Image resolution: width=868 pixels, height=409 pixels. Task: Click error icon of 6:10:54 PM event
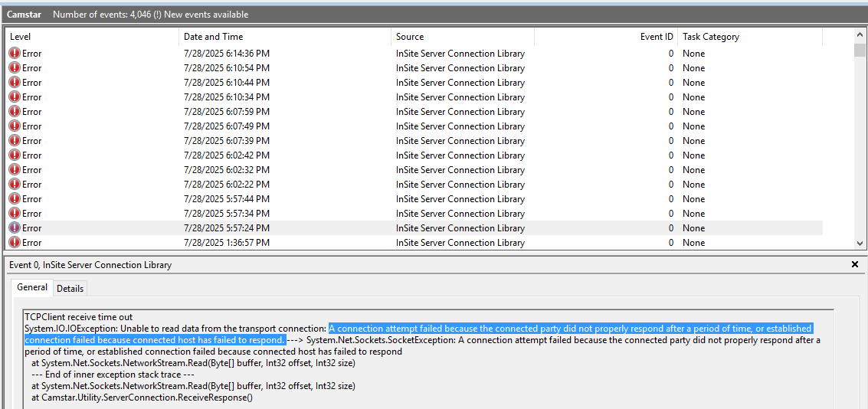tap(15, 68)
